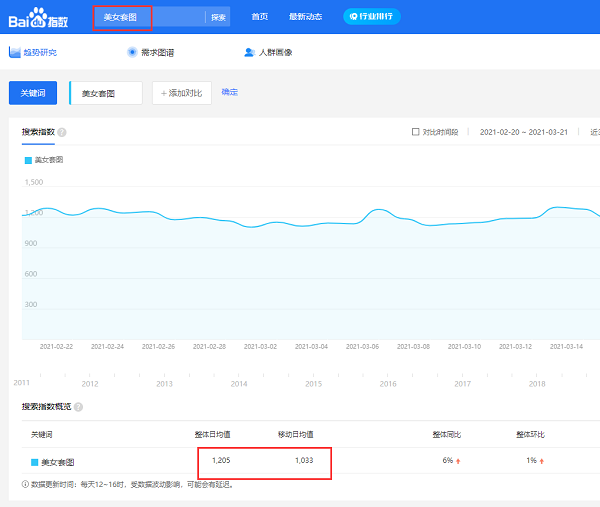Open the 行业排行 pill button

[x=372, y=16]
